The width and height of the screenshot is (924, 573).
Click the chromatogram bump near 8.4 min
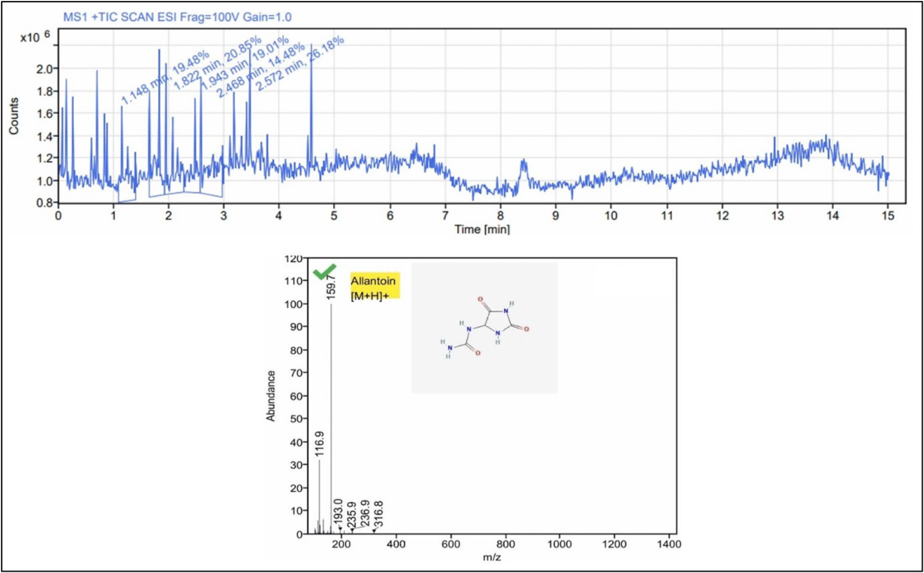point(524,169)
